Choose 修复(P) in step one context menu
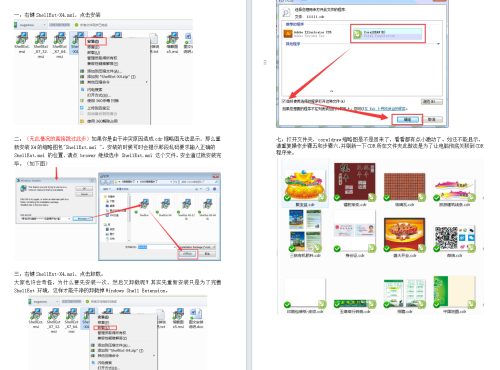 coord(93,47)
